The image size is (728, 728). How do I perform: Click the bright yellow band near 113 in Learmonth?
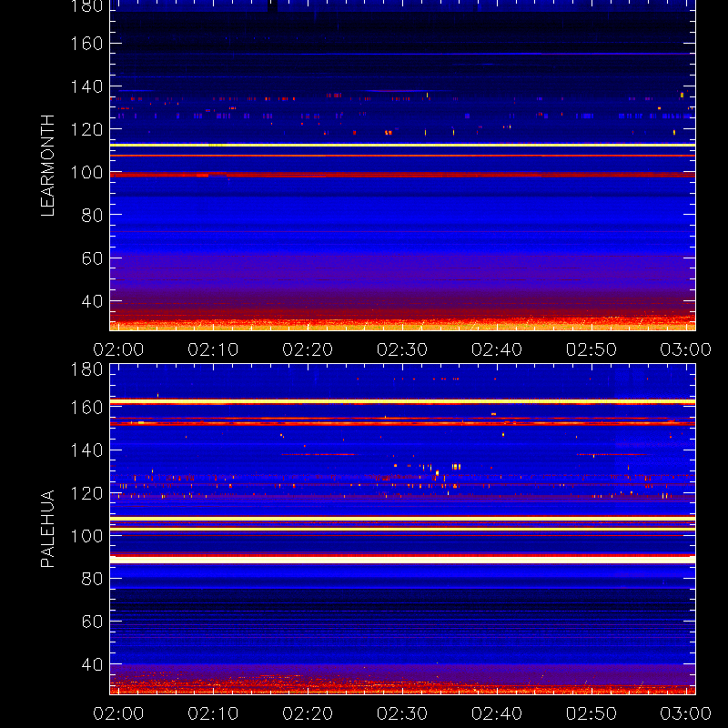pyautogui.click(x=402, y=146)
